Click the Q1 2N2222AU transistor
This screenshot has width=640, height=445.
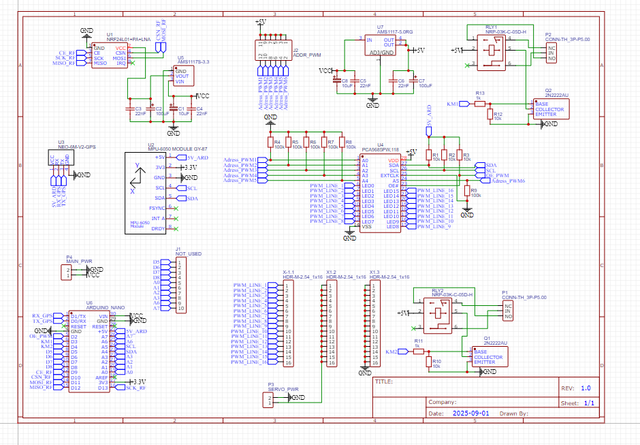pyautogui.click(x=490, y=357)
